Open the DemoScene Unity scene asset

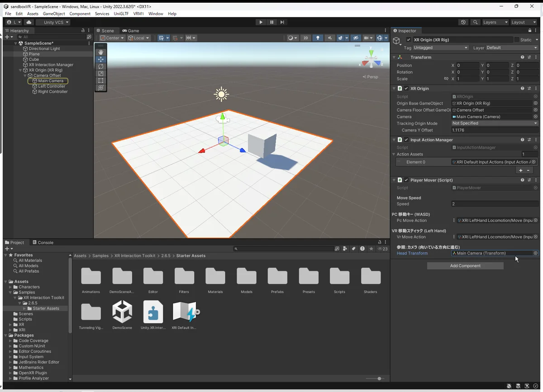click(x=122, y=312)
